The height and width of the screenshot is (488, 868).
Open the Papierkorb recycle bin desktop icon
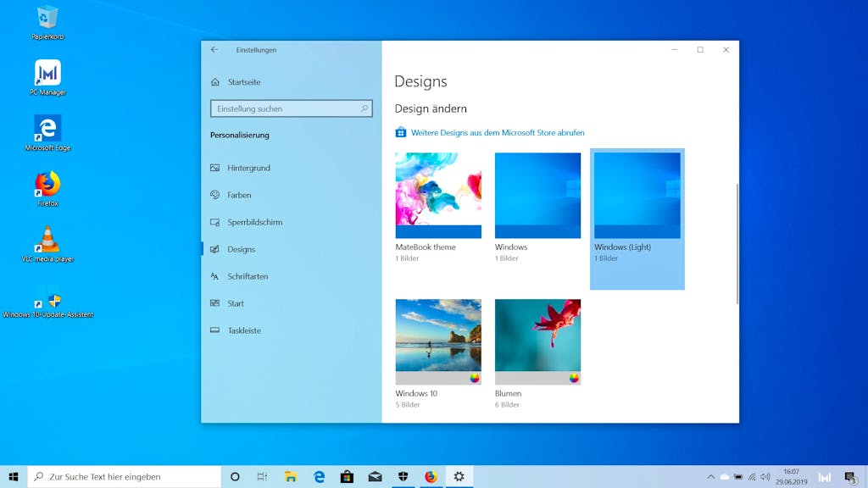[47, 22]
